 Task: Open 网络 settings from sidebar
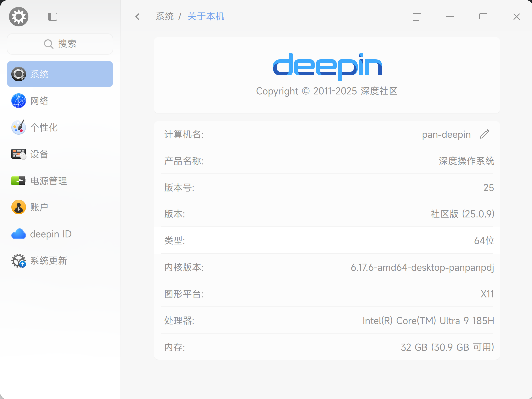click(x=60, y=101)
